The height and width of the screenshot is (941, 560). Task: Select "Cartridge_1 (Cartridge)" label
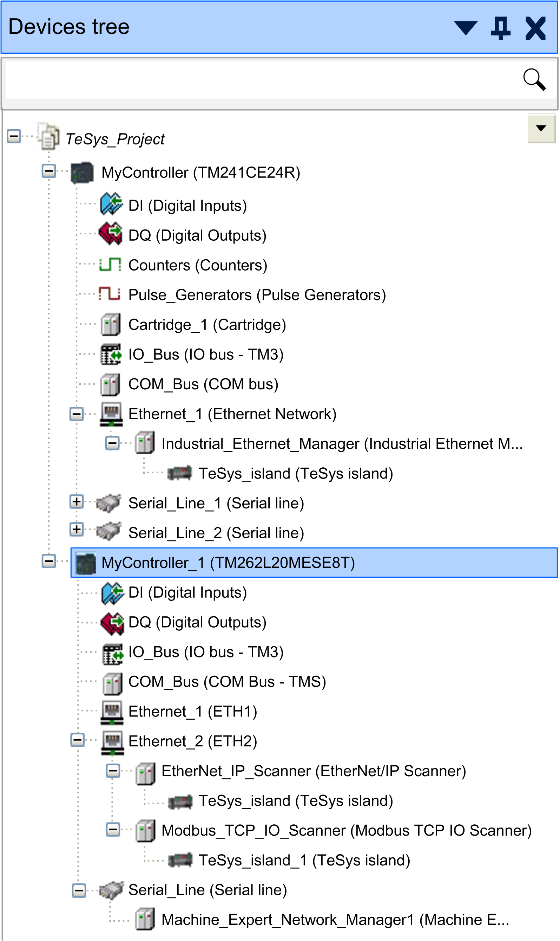click(x=207, y=325)
